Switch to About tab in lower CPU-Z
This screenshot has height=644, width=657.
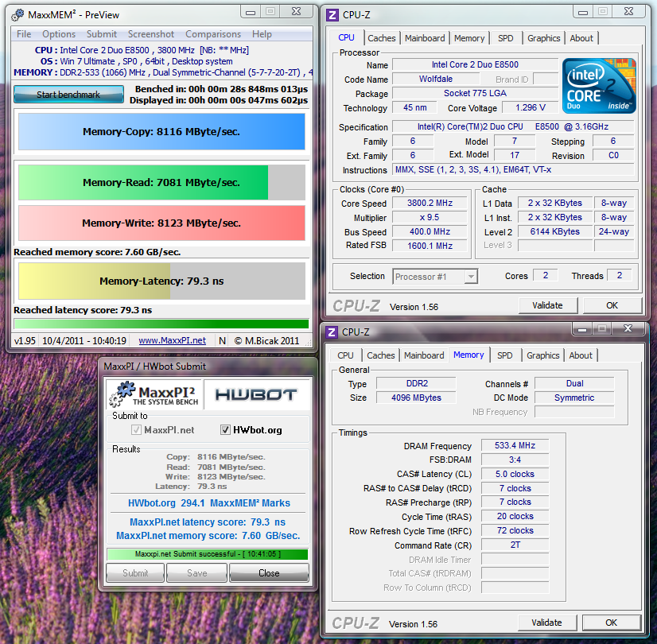click(x=581, y=355)
